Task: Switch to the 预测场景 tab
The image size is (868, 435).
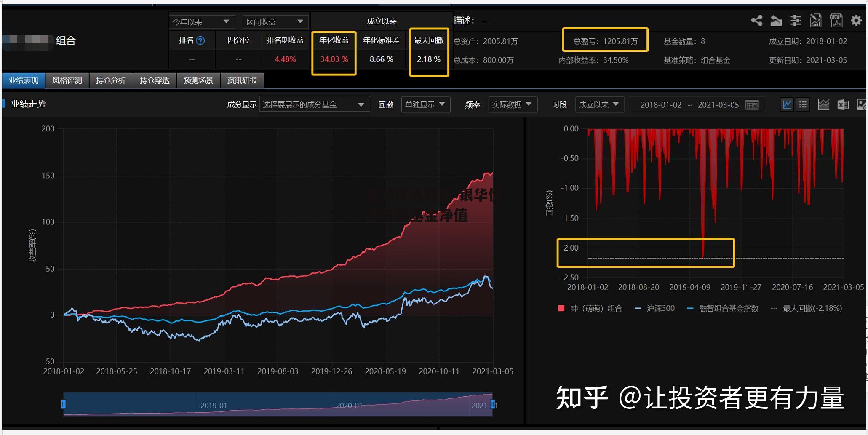Action: point(198,80)
